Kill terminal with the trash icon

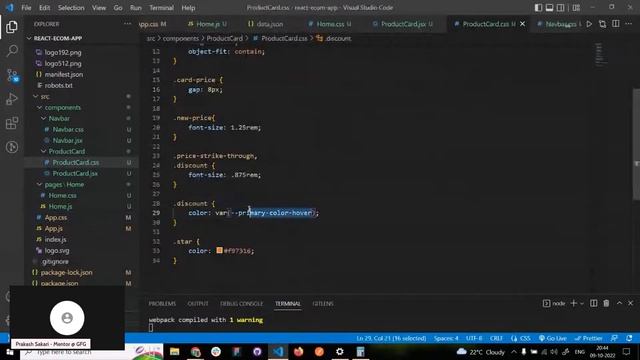pos(606,303)
